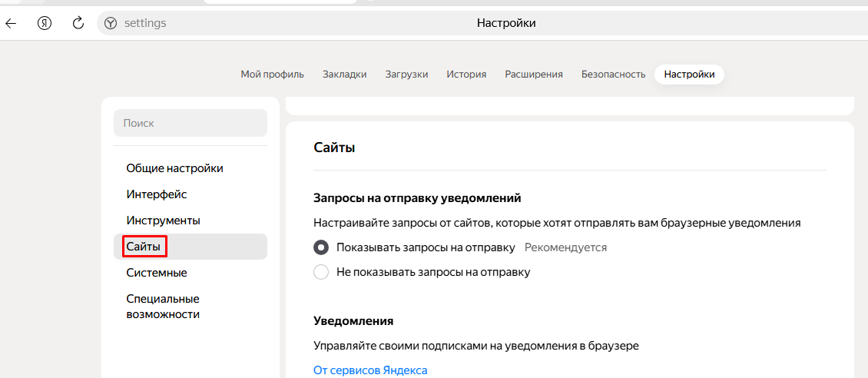Switch to 'Закладки' tab
Viewport: 868px width, 378px height.
pyautogui.click(x=344, y=75)
